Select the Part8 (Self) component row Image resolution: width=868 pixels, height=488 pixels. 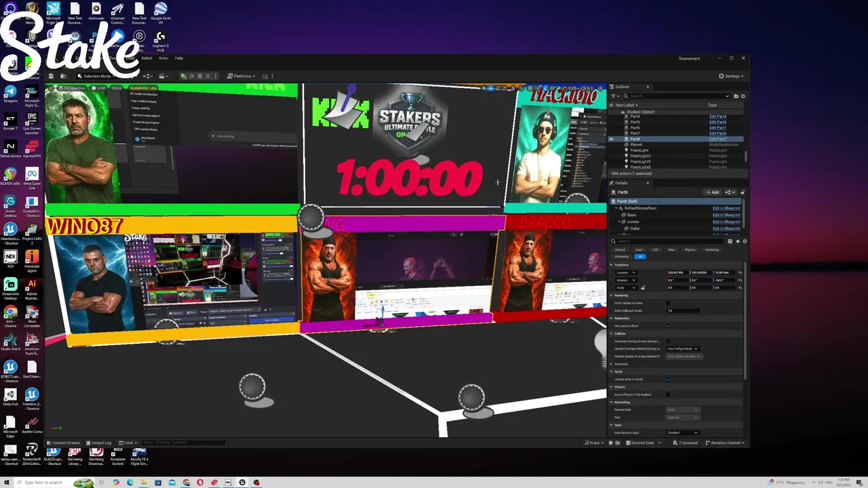pyautogui.click(x=676, y=201)
